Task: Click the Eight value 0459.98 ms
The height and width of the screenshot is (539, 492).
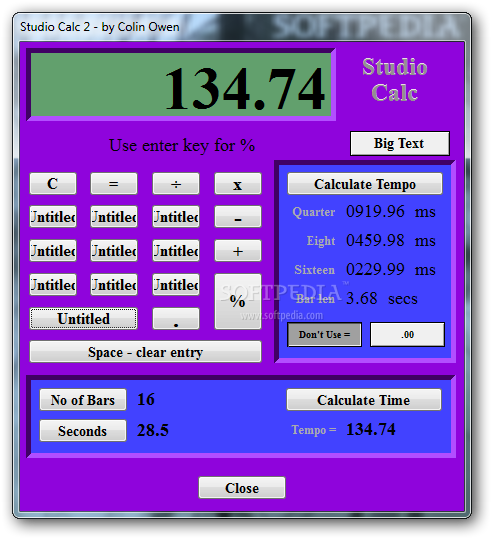Action: 391,240
